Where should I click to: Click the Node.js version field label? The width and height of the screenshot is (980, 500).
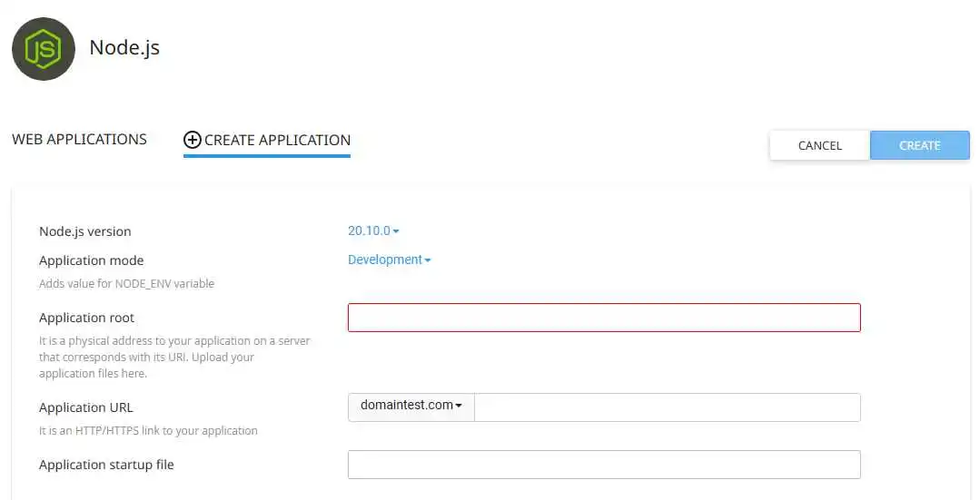85,231
